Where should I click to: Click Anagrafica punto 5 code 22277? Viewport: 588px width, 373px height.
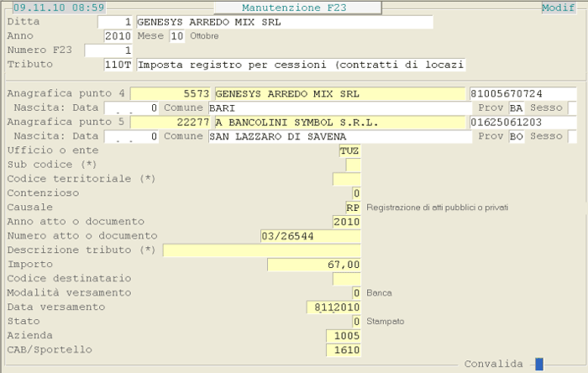pyautogui.click(x=171, y=123)
